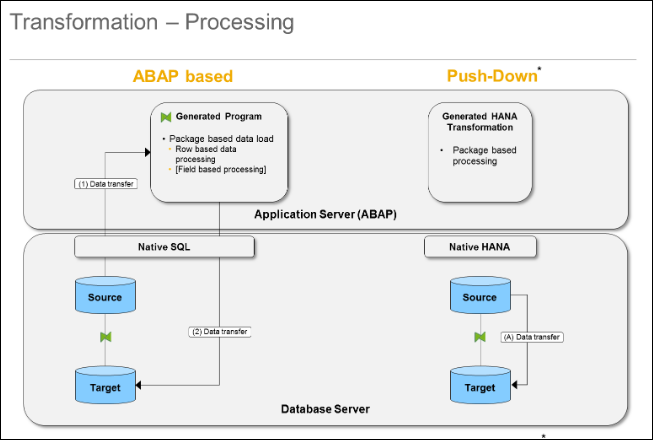Click the Push-Down heading
Viewport: 653px width, 440px height.
tap(492, 76)
